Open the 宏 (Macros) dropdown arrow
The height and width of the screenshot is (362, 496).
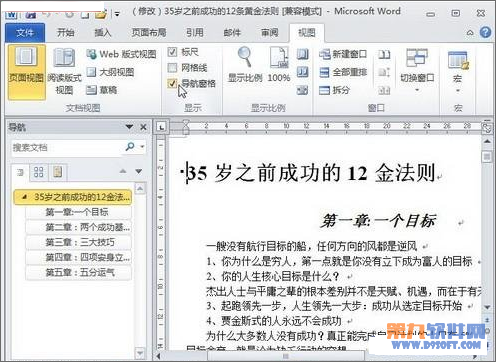(x=458, y=91)
